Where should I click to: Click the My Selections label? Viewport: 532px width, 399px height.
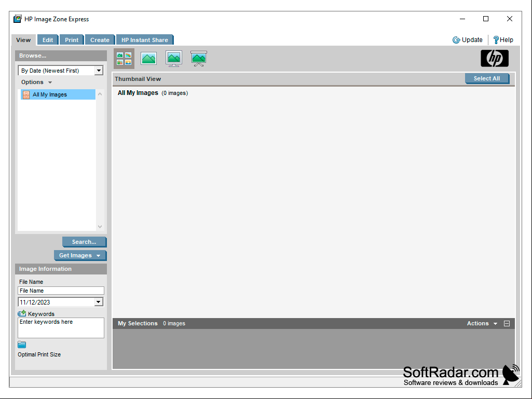click(x=138, y=324)
